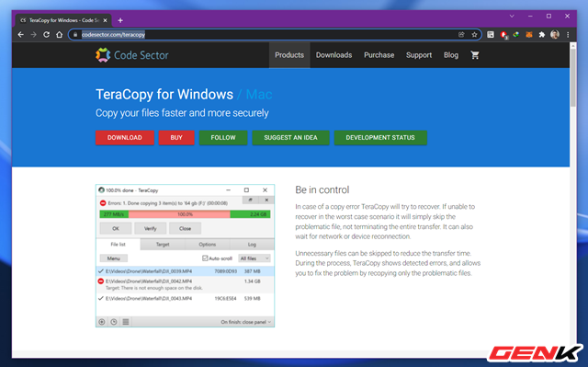588x367 pixels.
Task: Click the red DOWNLOAD button
Action: coord(125,137)
